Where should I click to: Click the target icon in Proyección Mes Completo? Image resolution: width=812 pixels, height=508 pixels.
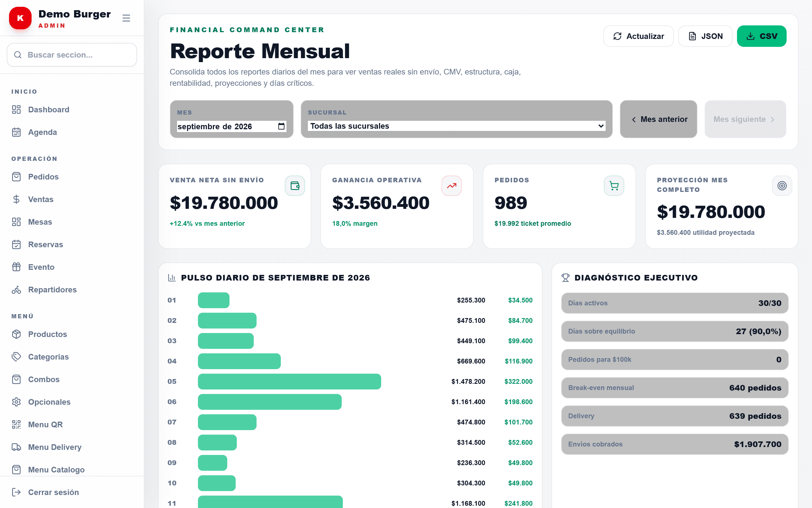[782, 186]
